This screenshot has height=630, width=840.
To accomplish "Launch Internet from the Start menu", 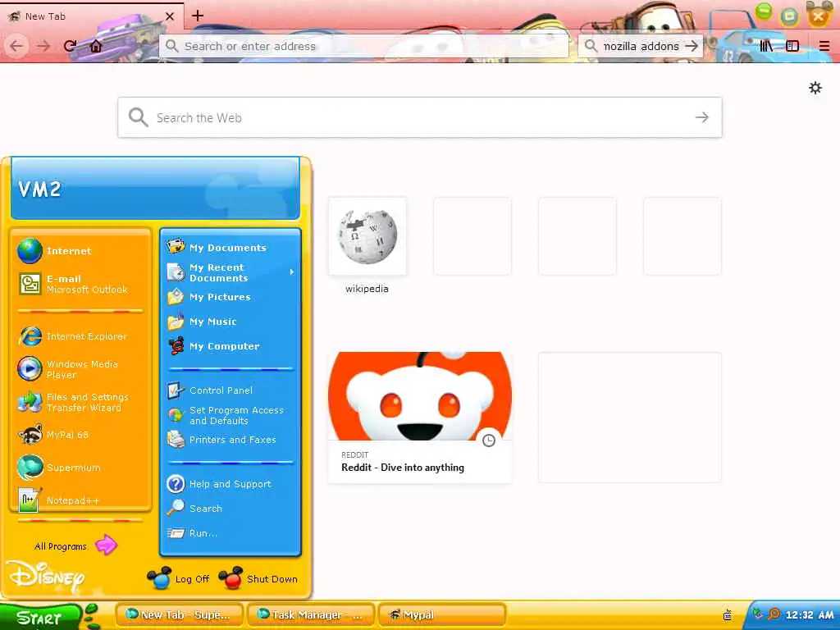I will [80, 251].
